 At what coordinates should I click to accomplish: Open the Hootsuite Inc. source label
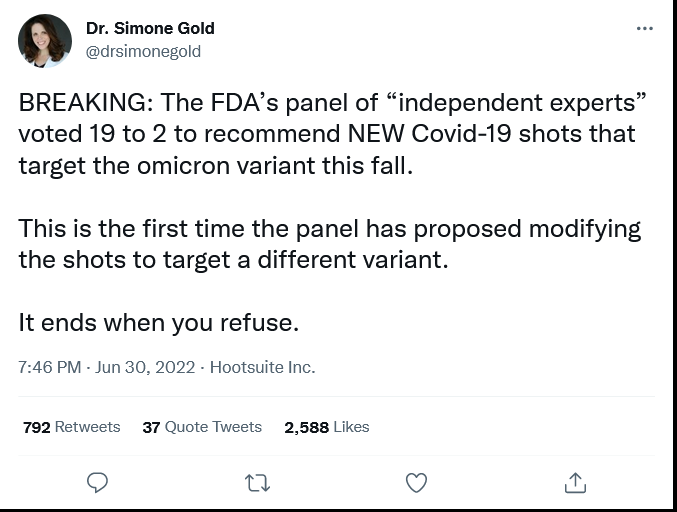[x=263, y=367]
